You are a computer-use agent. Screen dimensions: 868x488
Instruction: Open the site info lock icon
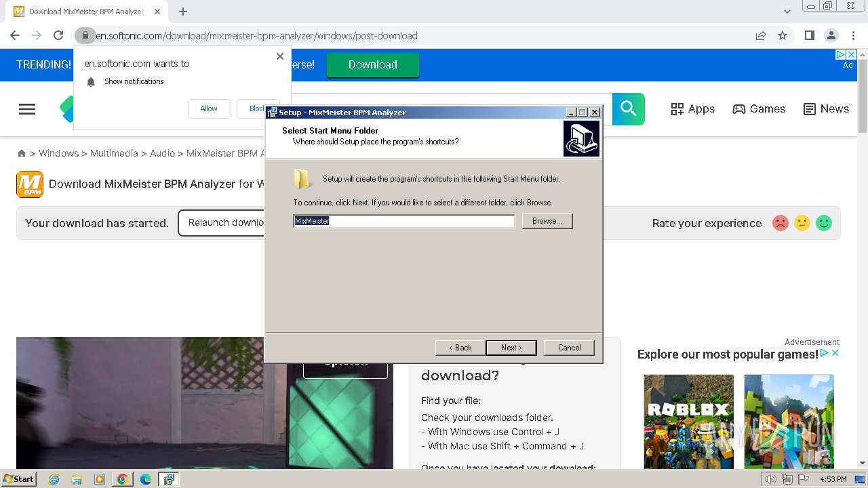[x=85, y=35]
